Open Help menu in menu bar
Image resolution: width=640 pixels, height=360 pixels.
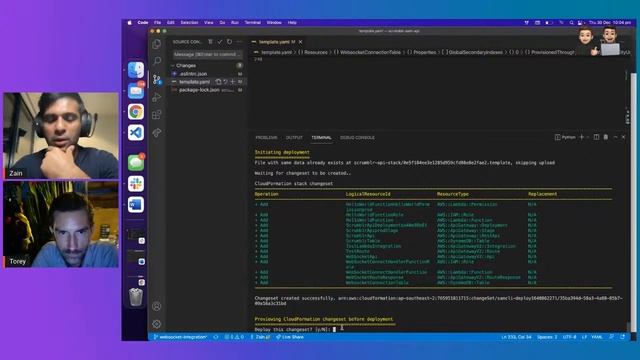coord(292,22)
